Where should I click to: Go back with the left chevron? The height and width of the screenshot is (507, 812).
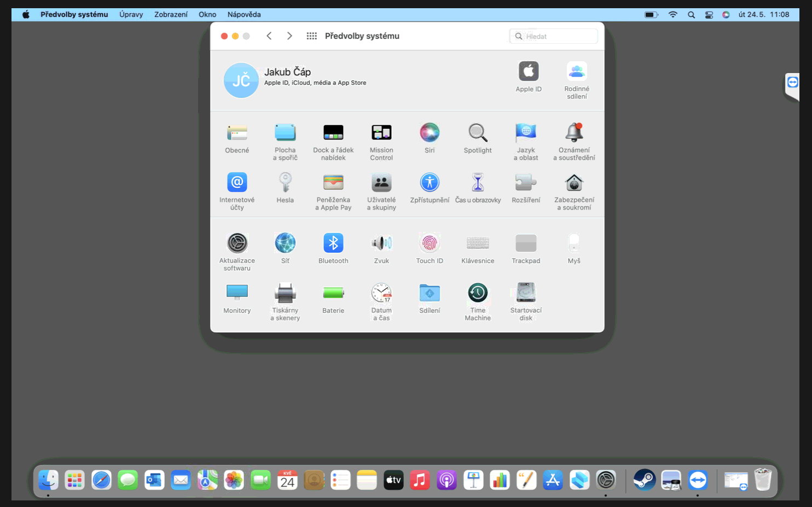269,36
